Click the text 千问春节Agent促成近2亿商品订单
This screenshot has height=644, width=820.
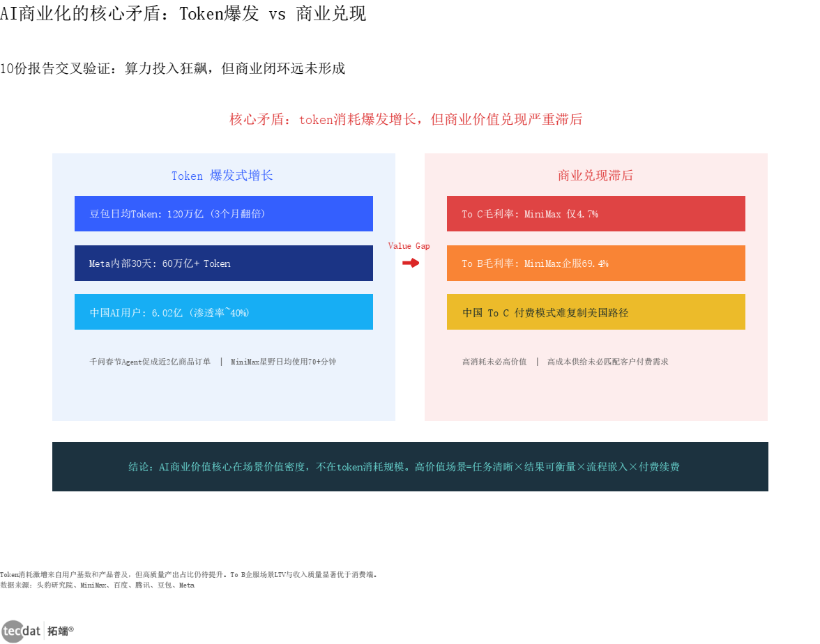coord(150,362)
